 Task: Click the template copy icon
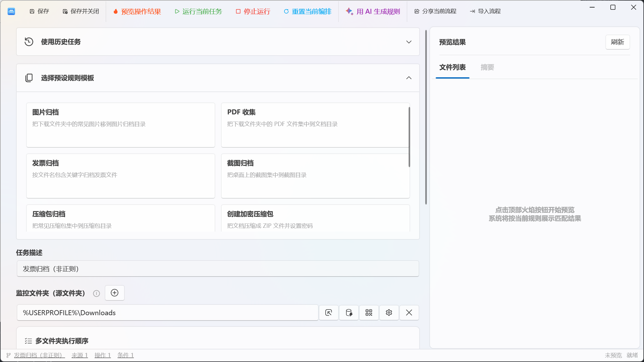point(29,78)
